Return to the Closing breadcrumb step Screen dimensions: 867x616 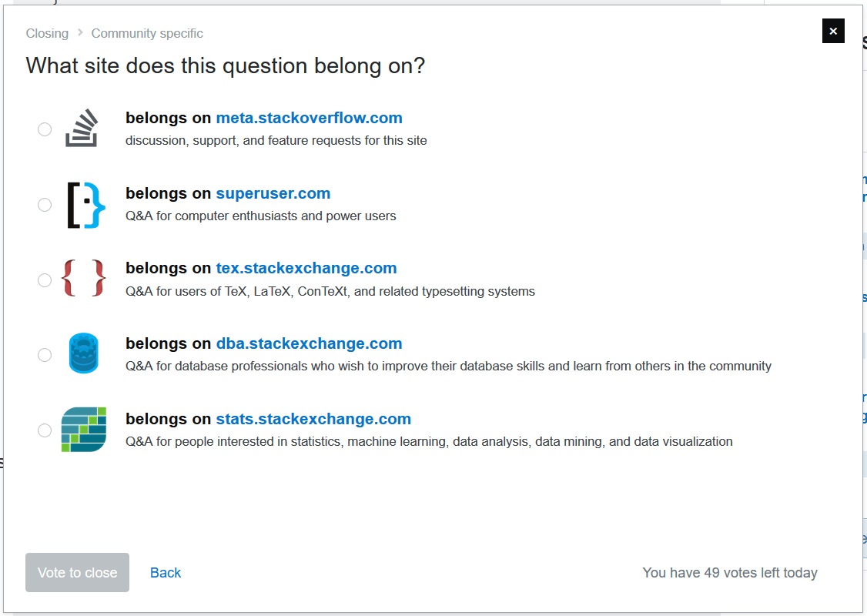click(47, 33)
